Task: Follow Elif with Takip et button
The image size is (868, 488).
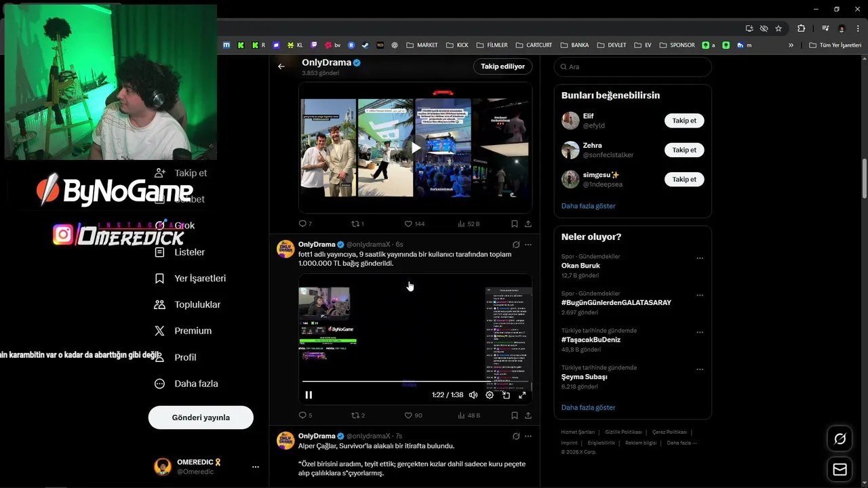Action: click(x=684, y=121)
